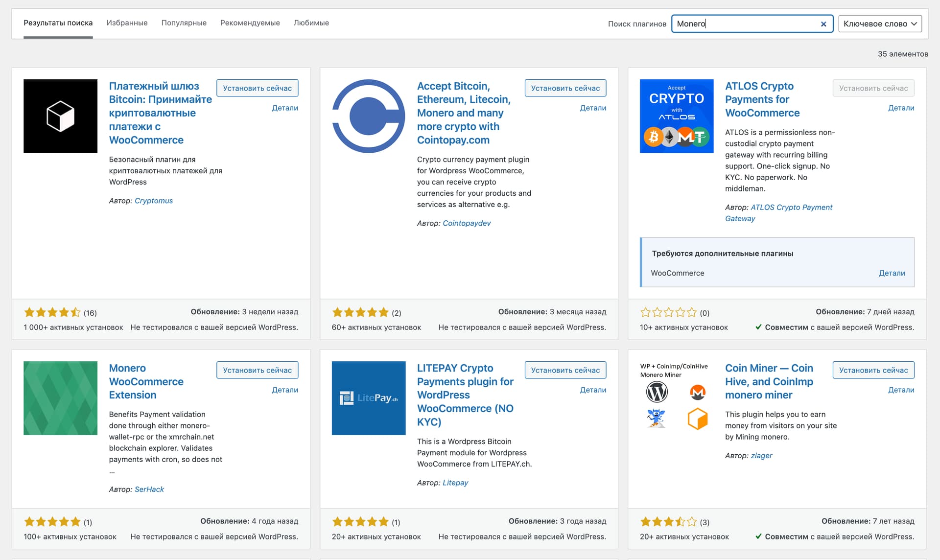Click the Coin Miner plugin thumbnail icon
The image size is (940, 560).
pyautogui.click(x=676, y=398)
